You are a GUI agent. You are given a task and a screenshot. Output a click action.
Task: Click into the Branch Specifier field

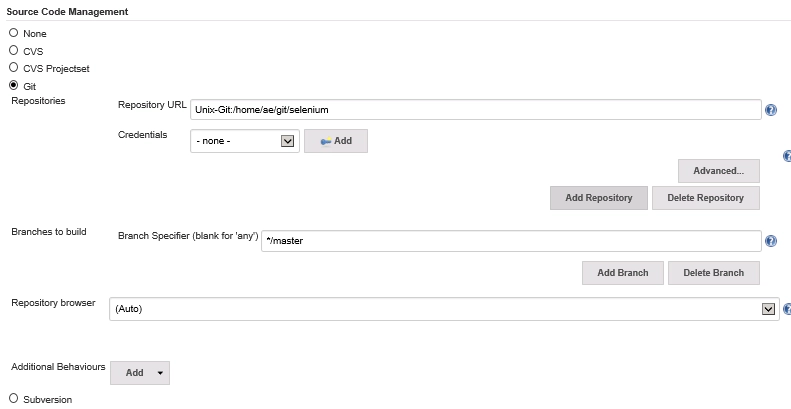click(511, 241)
